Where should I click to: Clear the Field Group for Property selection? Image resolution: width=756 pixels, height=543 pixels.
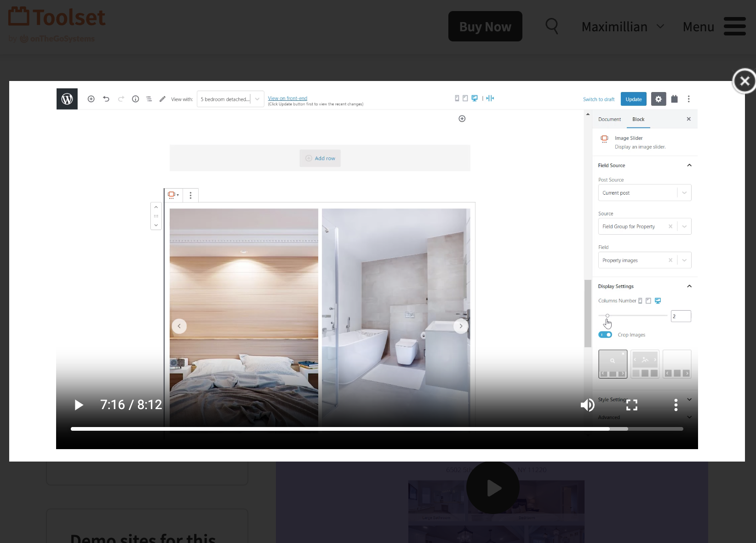pos(670,226)
